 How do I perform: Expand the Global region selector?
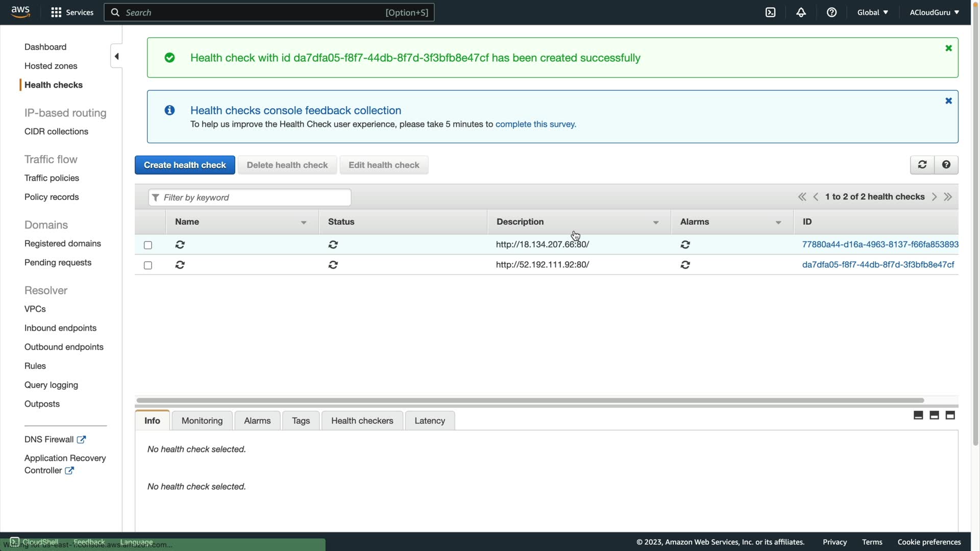point(872,12)
